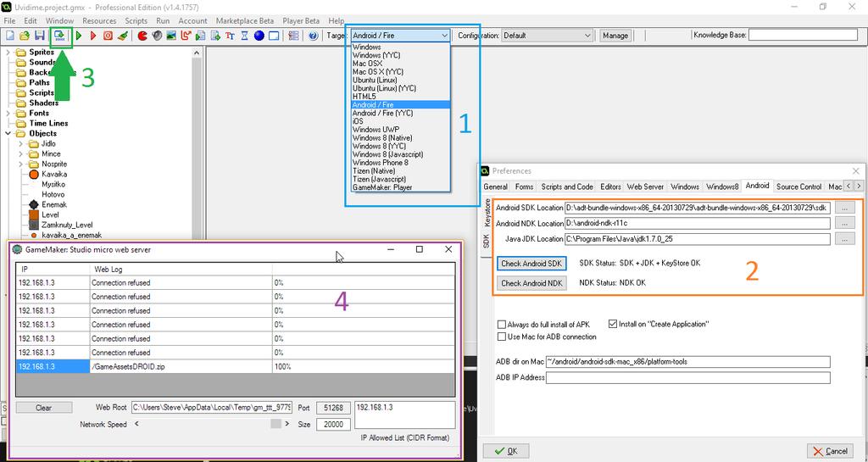Screen dimensions: 868x462
Task: Switch to General preferences tab
Action: click(495, 186)
